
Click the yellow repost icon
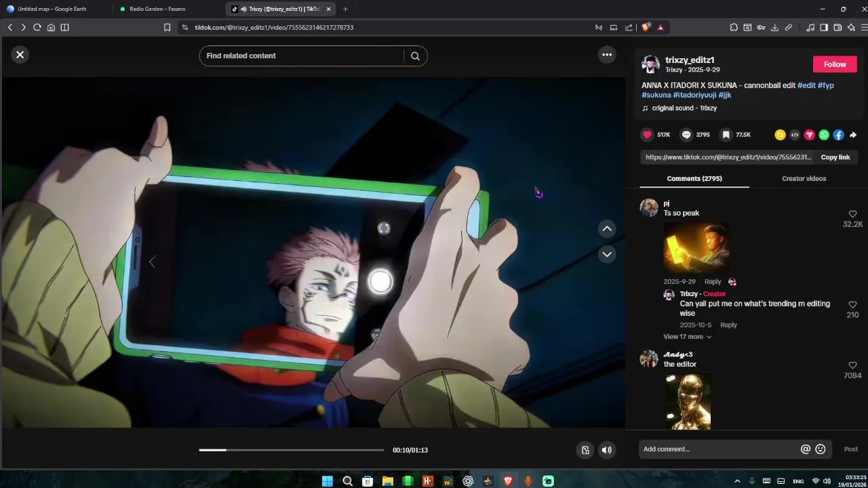tap(780, 135)
